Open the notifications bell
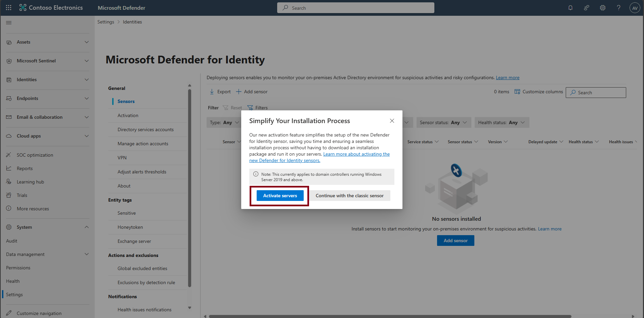Viewport: 644px width, 318px height. point(570,8)
